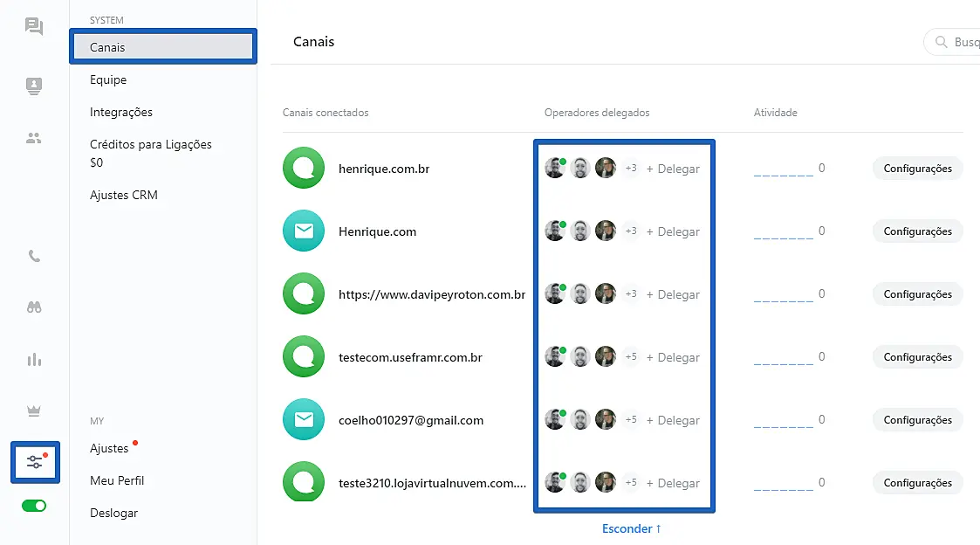Image resolution: width=980 pixels, height=545 pixels.
Task: Open Configurações for teste3210.lojavirtualnuvem
Action: (917, 483)
